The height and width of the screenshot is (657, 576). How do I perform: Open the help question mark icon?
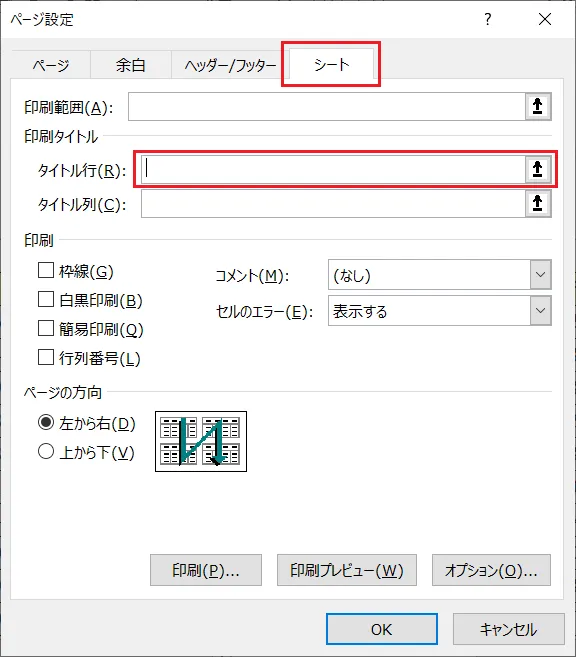pos(488,19)
